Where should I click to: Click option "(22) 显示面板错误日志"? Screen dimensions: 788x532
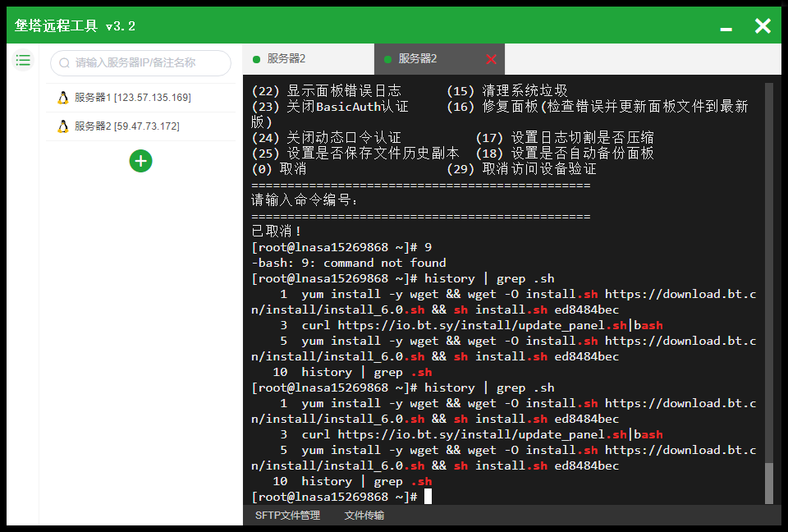pyautogui.click(x=326, y=91)
